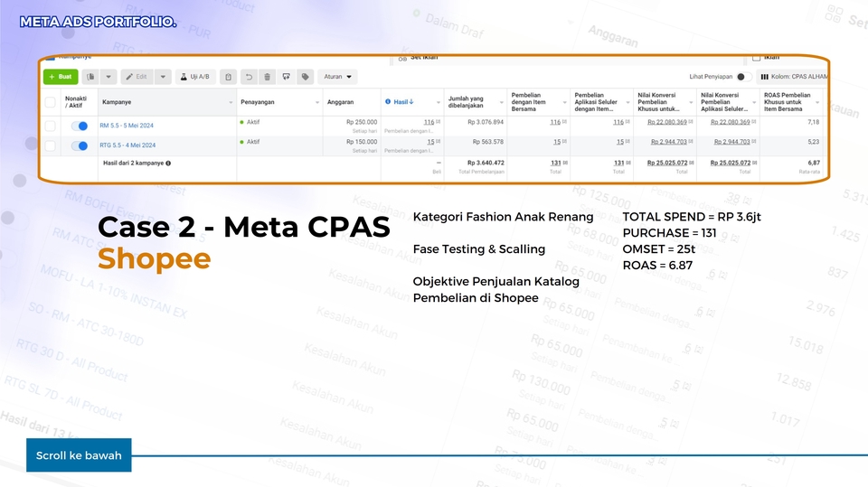The image size is (868, 487).
Task: Click info icon beside Hasil header
Action: pos(388,102)
